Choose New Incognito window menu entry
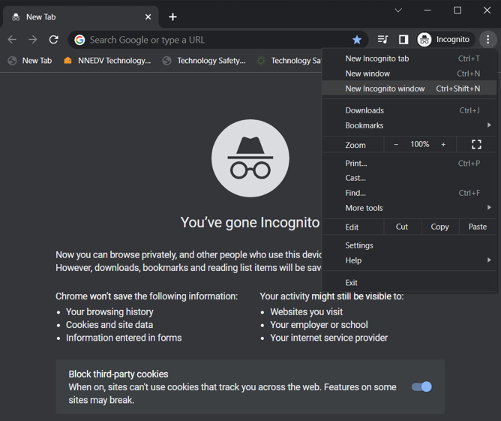The height and width of the screenshot is (421, 501). [409, 89]
